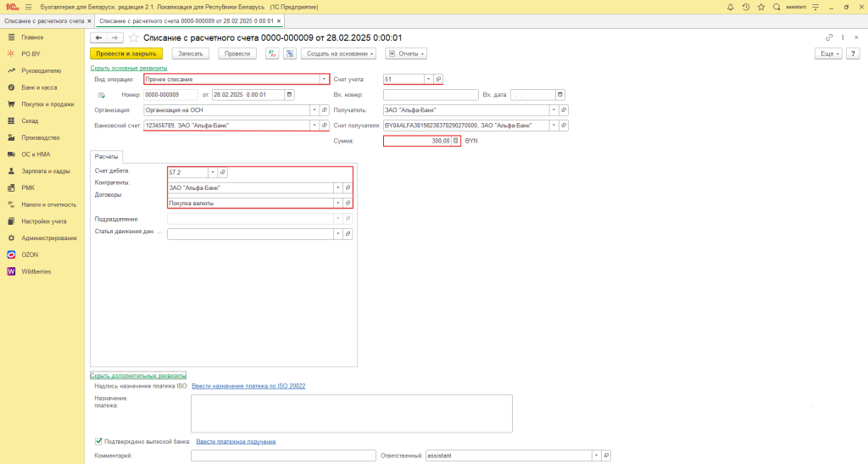Open Налоги и отчетность section
The height and width of the screenshot is (464, 868).
[48, 204]
